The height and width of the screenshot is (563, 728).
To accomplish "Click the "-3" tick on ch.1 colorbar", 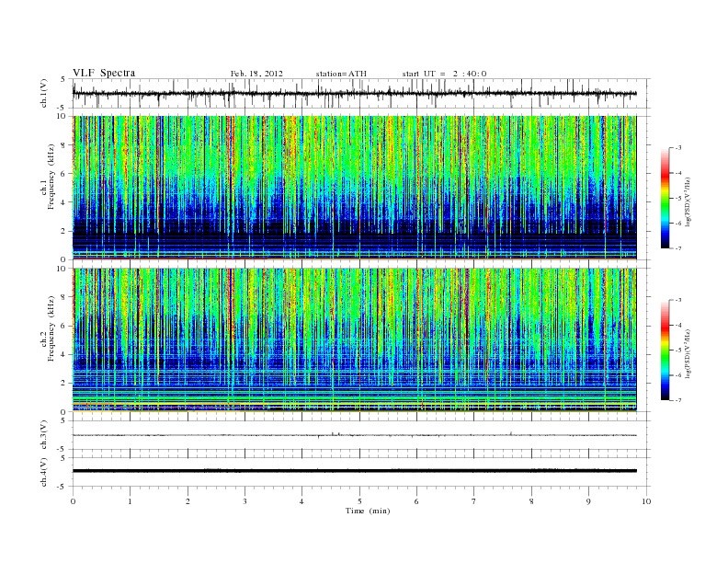I will click(x=677, y=148).
